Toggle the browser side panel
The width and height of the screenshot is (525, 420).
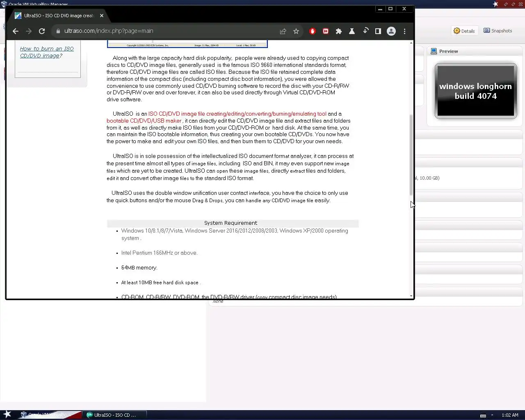coord(378,31)
